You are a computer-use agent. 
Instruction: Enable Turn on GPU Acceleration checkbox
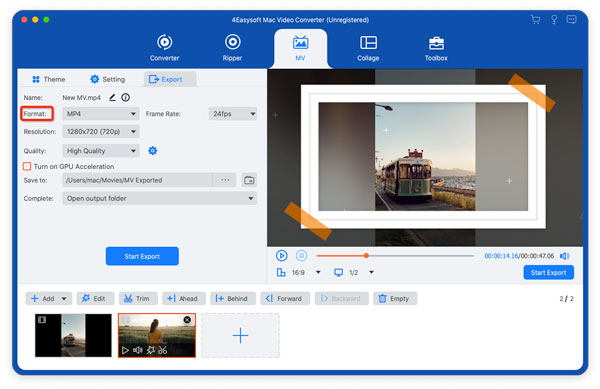point(27,166)
